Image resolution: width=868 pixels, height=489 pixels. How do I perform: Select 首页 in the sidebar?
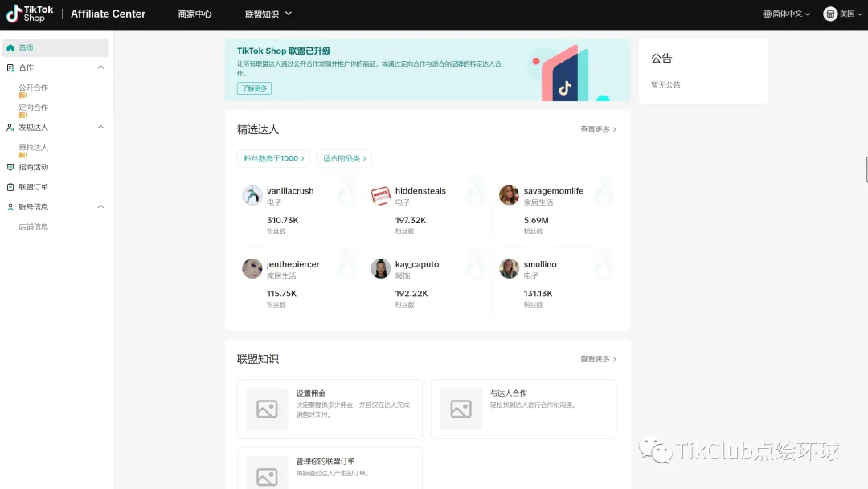(55, 47)
